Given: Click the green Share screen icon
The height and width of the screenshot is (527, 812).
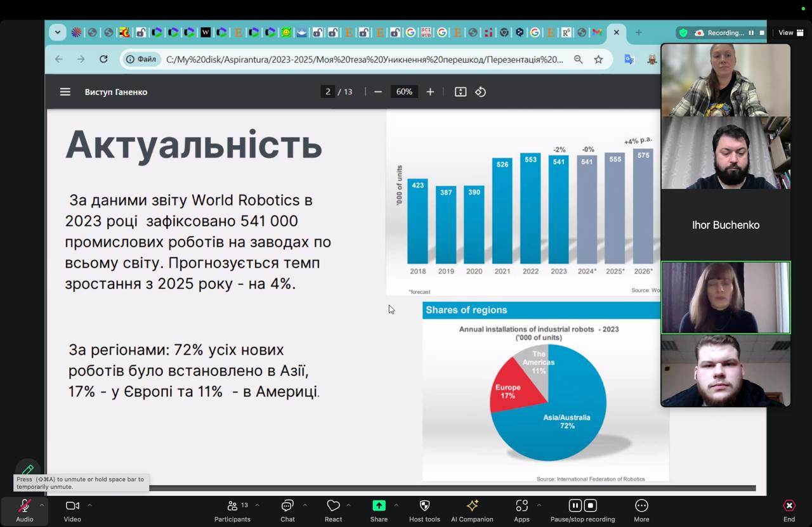Looking at the screenshot, I should [x=379, y=505].
